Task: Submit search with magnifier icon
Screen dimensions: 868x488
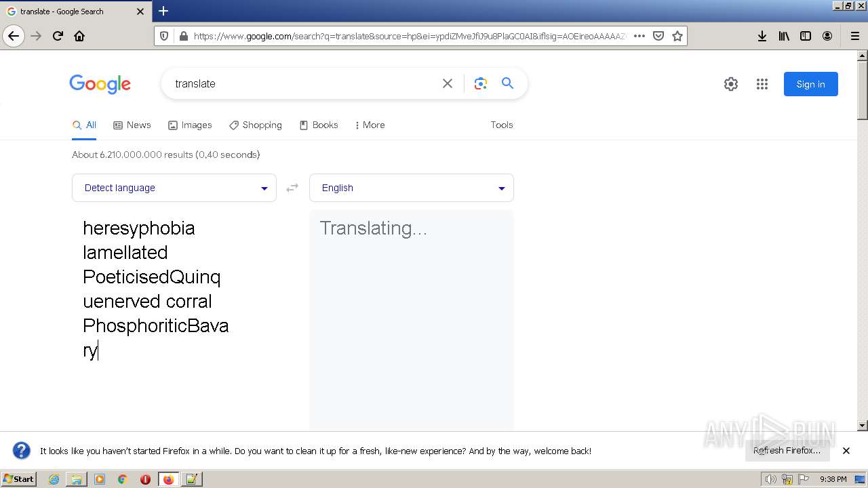Action: pyautogui.click(x=507, y=83)
